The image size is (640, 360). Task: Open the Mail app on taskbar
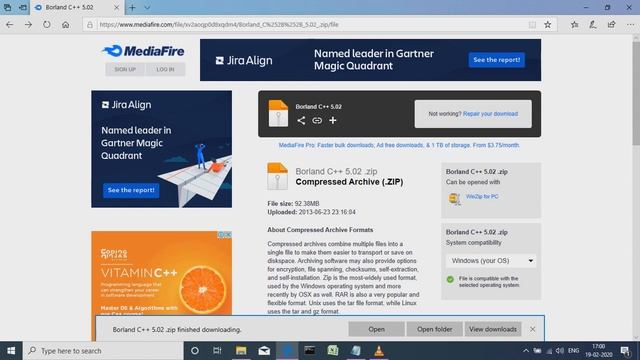[264, 351]
